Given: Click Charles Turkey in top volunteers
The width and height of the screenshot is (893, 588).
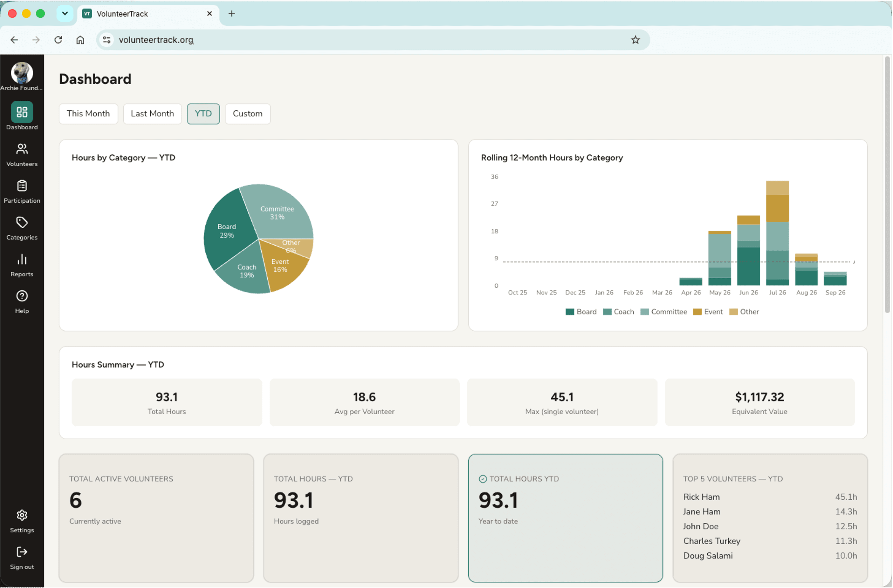Looking at the screenshot, I should coord(712,541).
